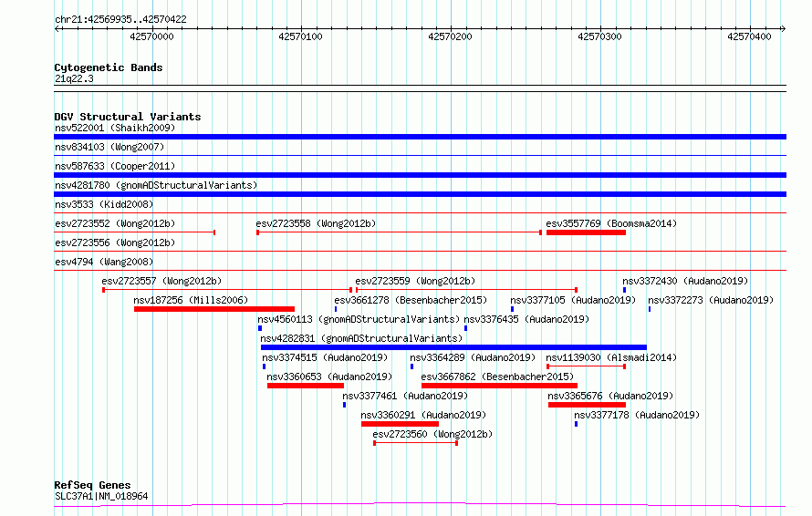Select the blue nsv4560113 gnomAD marker
812x516 pixels.
(x=260, y=328)
